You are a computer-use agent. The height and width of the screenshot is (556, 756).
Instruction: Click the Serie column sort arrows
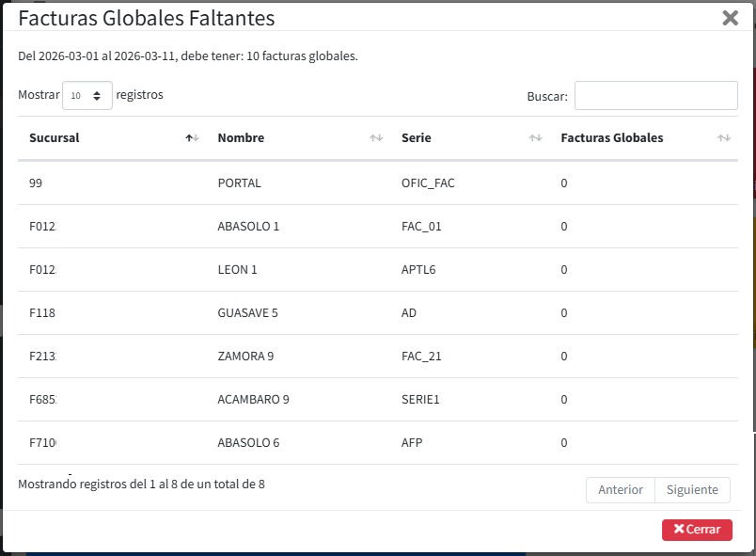coord(535,138)
